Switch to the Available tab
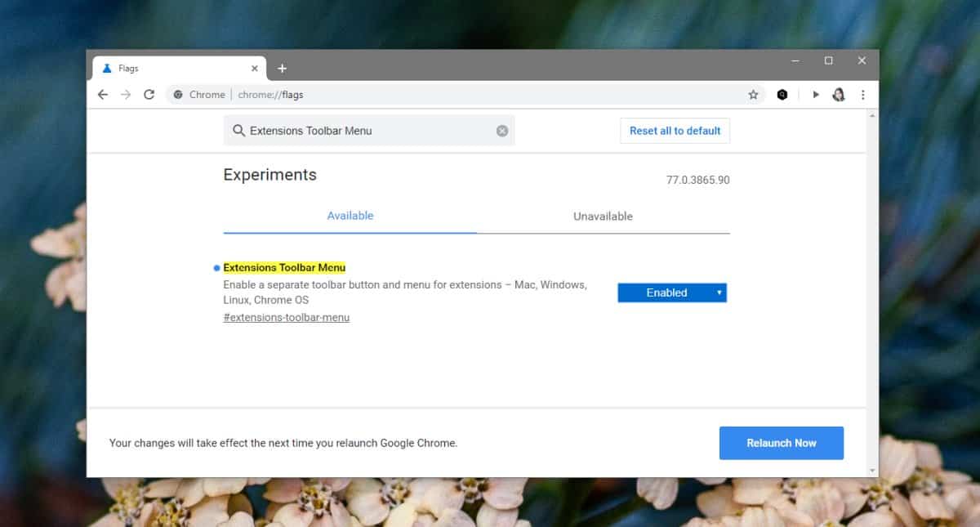The height and width of the screenshot is (527, 980). click(x=350, y=217)
